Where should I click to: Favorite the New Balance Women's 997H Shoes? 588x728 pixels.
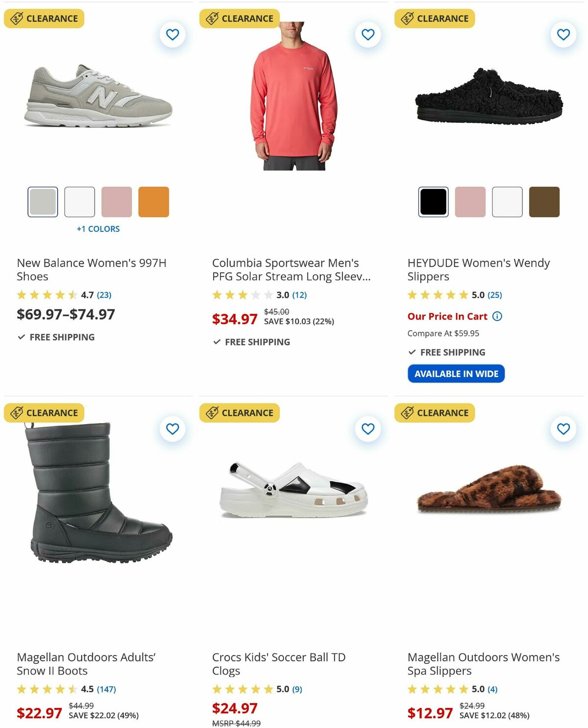click(172, 34)
